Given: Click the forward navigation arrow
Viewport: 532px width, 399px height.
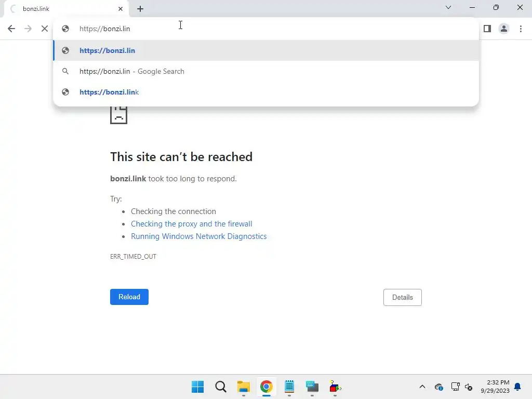Looking at the screenshot, I should [x=28, y=29].
